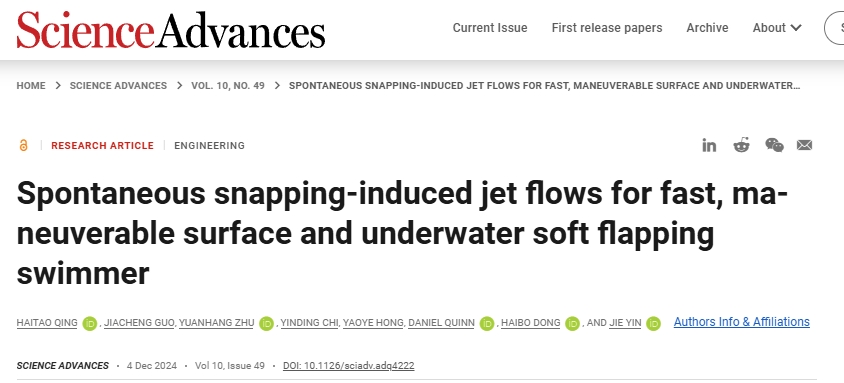Click the Science Advances logo
Screen dimensions: 844x383
click(171, 30)
